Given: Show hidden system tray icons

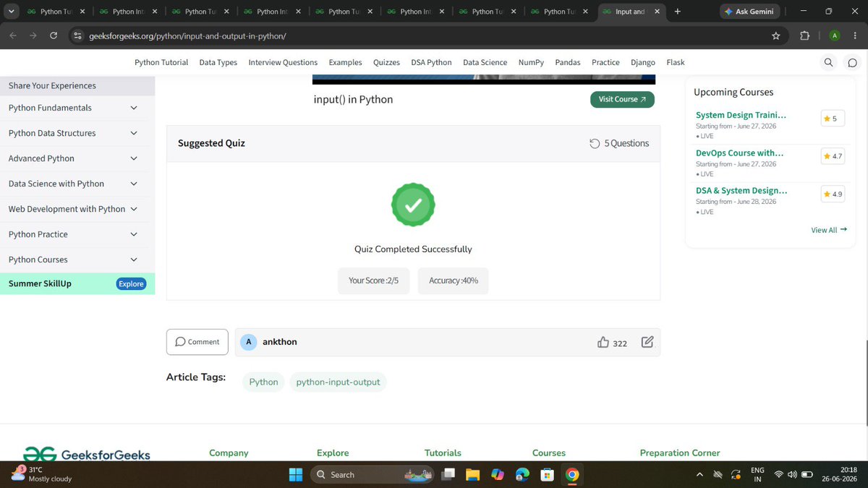Looking at the screenshot, I should [x=699, y=474].
